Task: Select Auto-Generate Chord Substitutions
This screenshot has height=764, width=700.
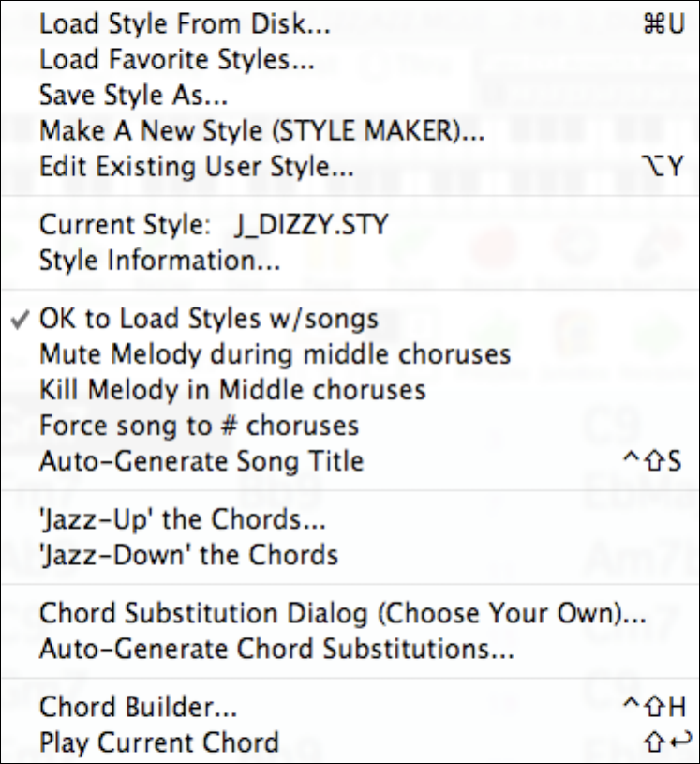Action: pos(276,649)
